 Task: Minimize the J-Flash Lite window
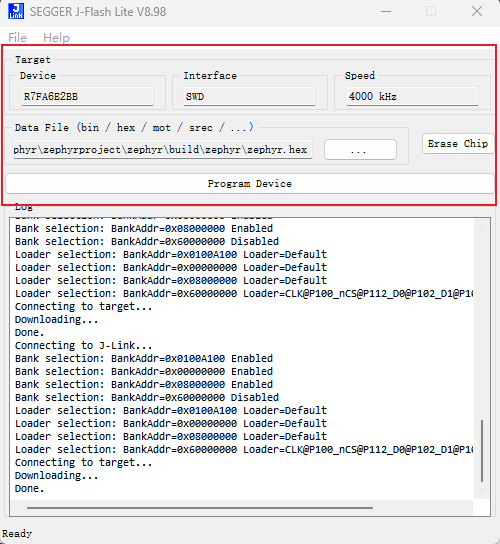pos(386,11)
